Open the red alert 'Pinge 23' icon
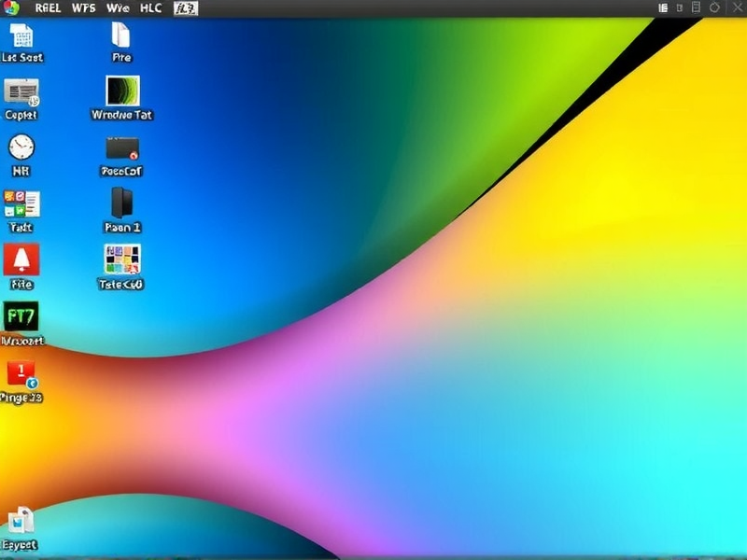The height and width of the screenshot is (560, 747). pos(21,373)
